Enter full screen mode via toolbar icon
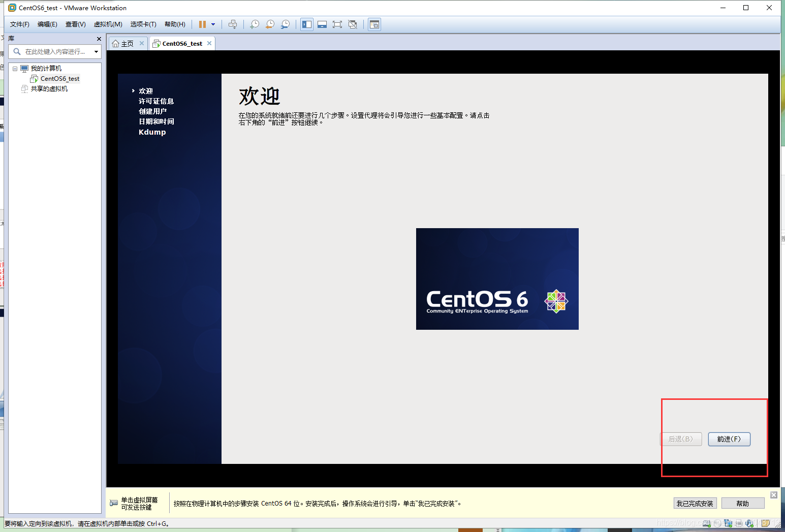Image resolution: width=785 pixels, height=532 pixels. pyautogui.click(x=337, y=24)
